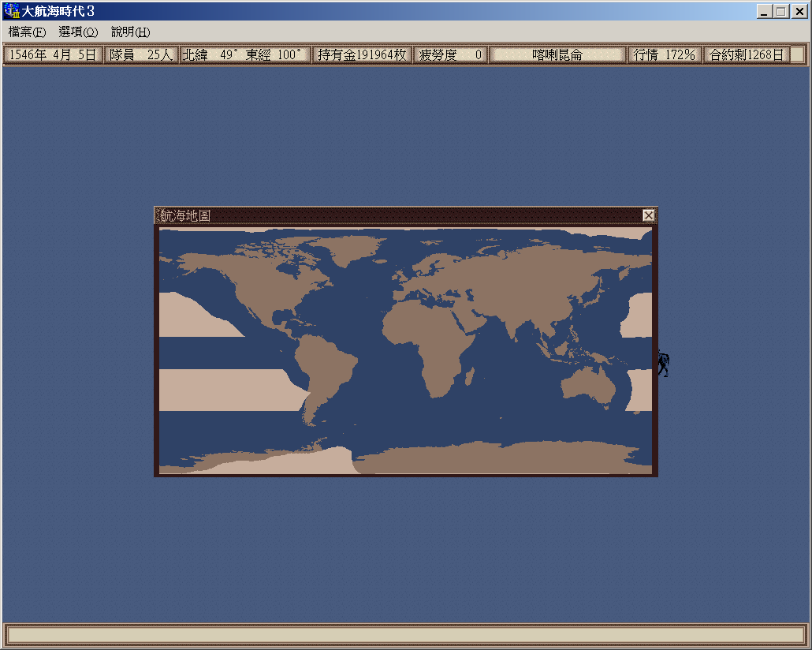
Task: Click the small empty box after 合約剩1268日
Action: pos(797,54)
